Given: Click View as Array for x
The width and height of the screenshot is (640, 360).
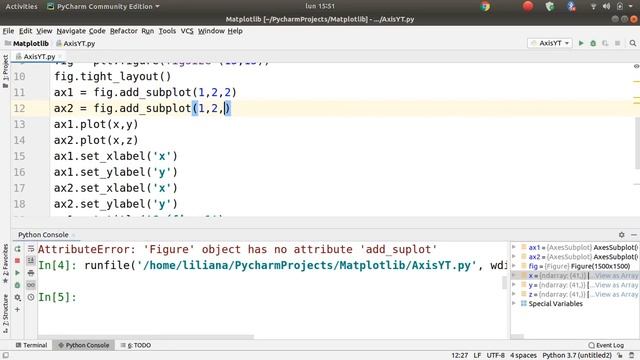Looking at the screenshot, I should click(617, 276).
